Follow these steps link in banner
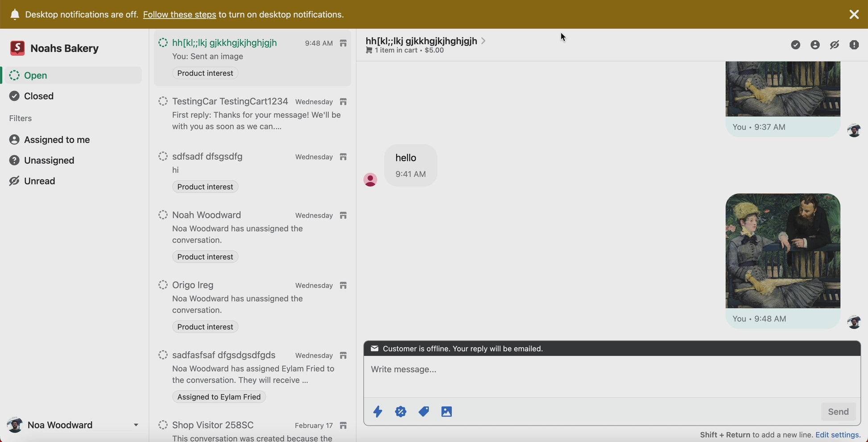This screenshot has width=868, height=442. [179, 14]
